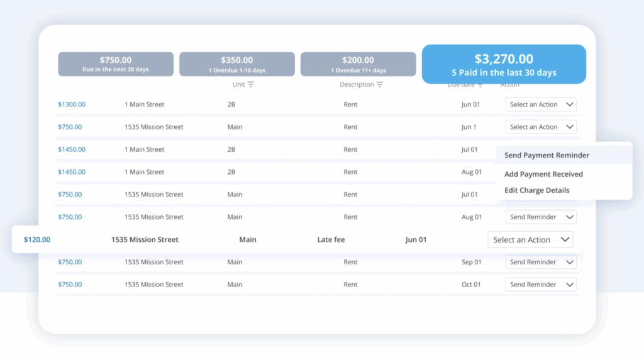The image size is (644, 357).
Task: Choose Send Payment Reminder from the menu
Action: click(547, 156)
